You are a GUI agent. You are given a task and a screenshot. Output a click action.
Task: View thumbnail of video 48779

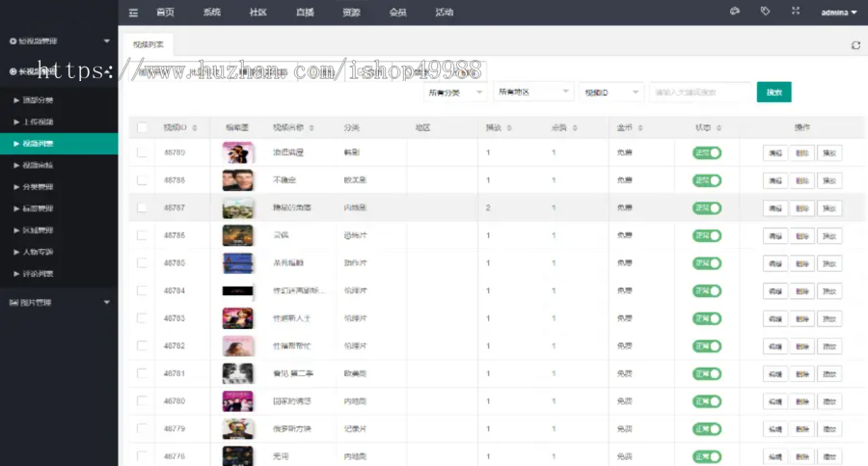(x=238, y=429)
